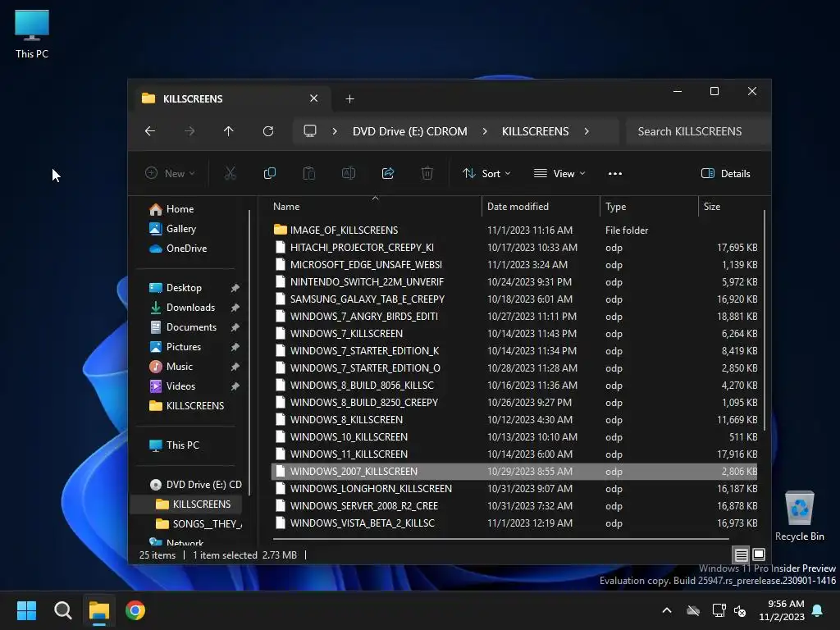Click the Rename icon in toolbar
The width and height of the screenshot is (840, 630).
[x=349, y=173]
